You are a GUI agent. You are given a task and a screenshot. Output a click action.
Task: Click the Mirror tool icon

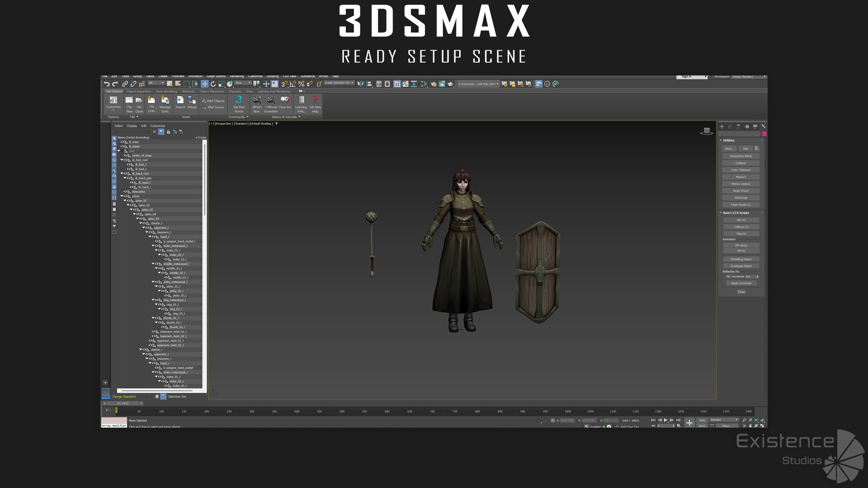coord(360,84)
